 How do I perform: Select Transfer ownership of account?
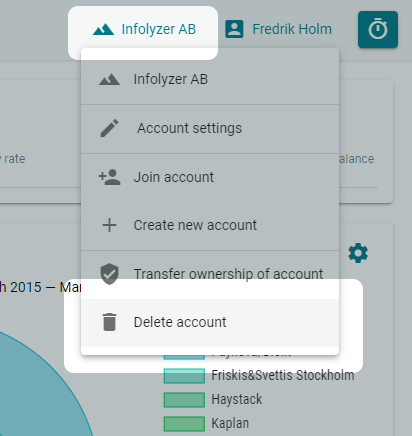coord(210,274)
